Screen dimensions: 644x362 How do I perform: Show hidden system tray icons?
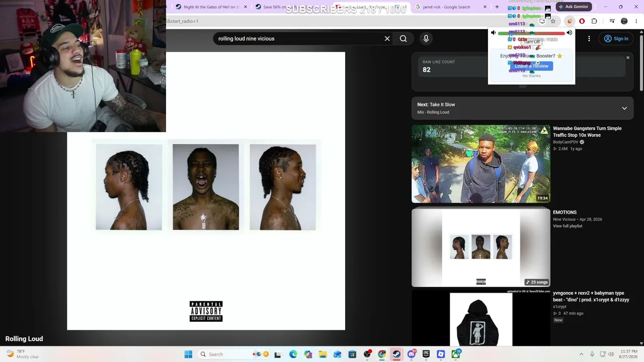[581, 354]
